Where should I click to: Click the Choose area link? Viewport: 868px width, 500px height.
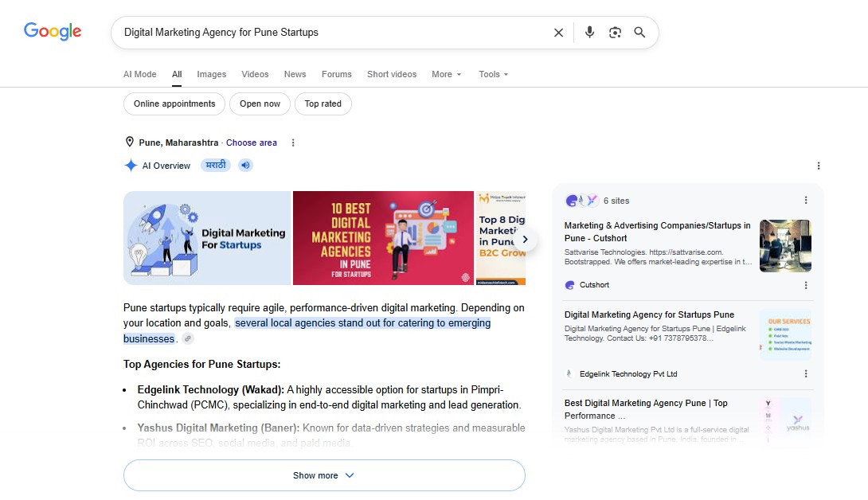[x=252, y=143]
